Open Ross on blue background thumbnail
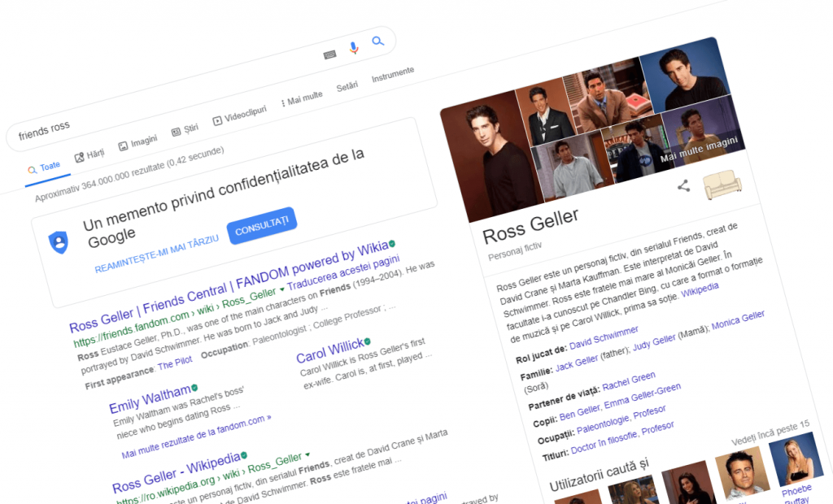Image resolution: width=833 pixels, height=504 pixels. coord(687,74)
